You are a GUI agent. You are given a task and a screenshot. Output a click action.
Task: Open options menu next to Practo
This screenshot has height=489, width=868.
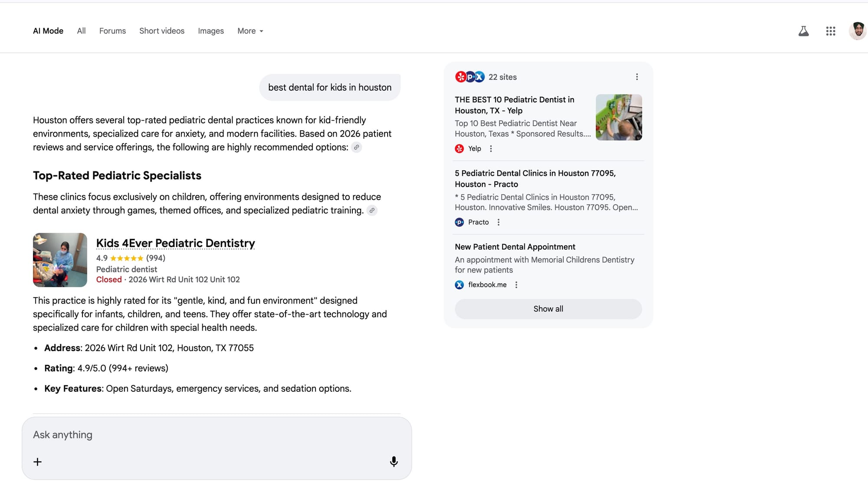pyautogui.click(x=498, y=222)
